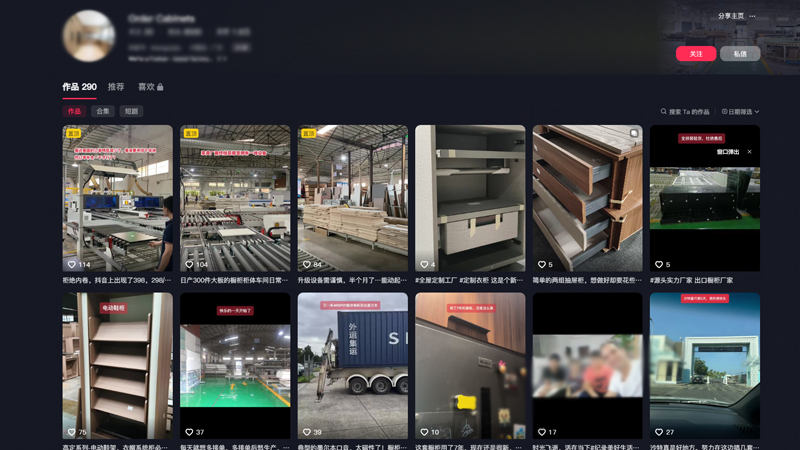Click the like heart showing 27
This screenshot has height=450, width=800.
click(x=659, y=432)
